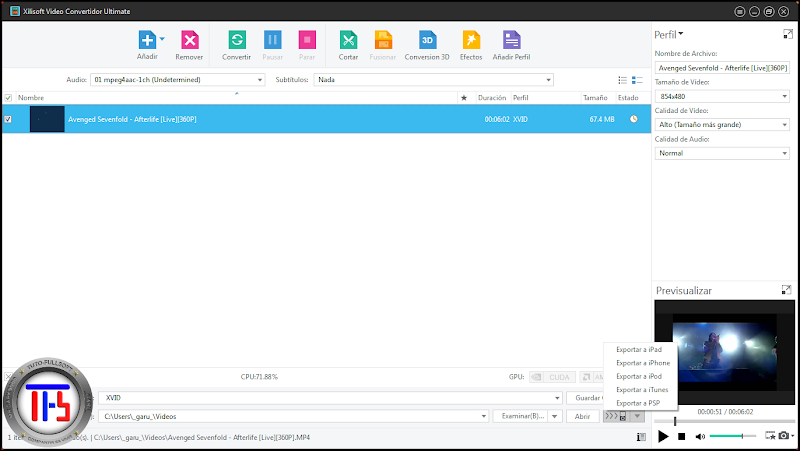Viewport: 800px width, 451px height.
Task: Sort by the Estado column header
Action: tap(629, 98)
